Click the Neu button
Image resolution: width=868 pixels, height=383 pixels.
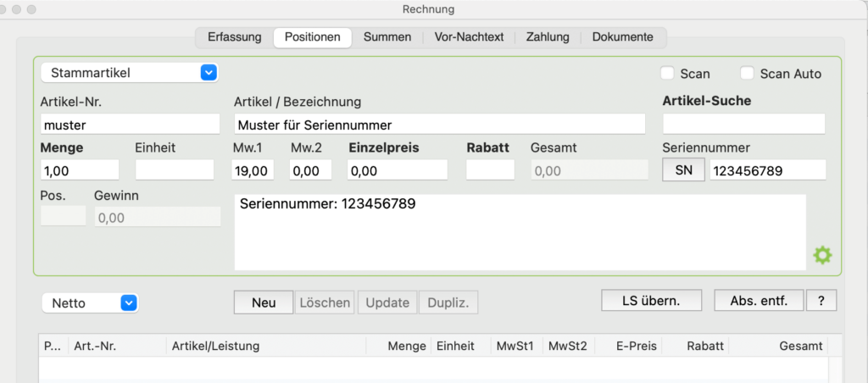click(x=264, y=303)
